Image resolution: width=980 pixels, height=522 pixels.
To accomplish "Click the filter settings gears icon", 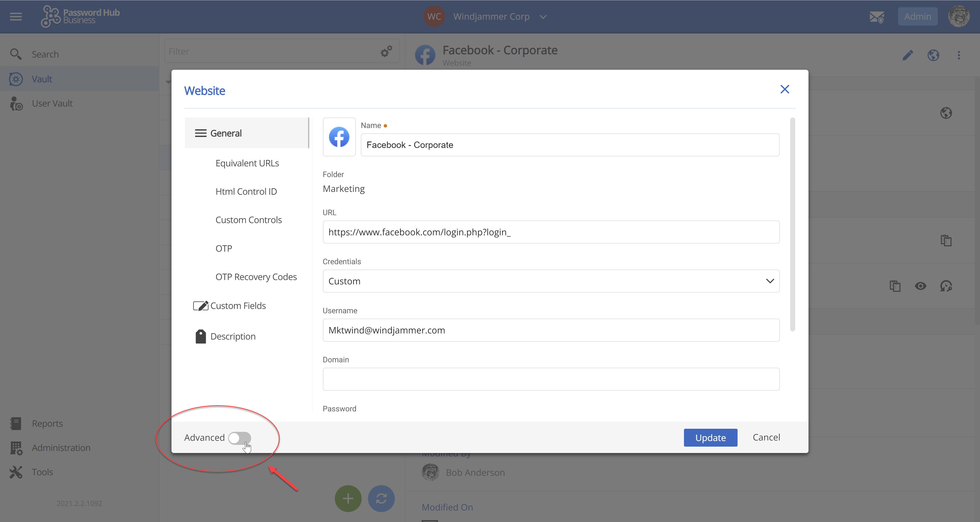I will point(386,51).
